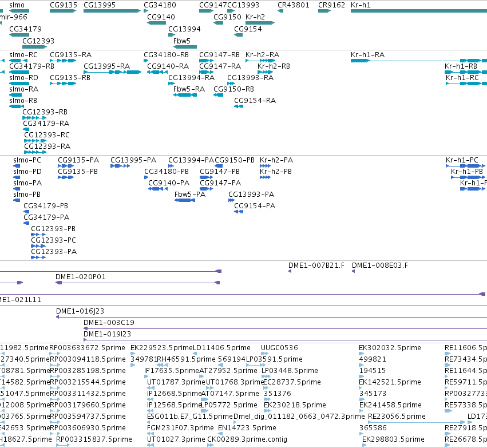The height and width of the screenshot is (448, 487).
Task: Click transcript CG13993-RA
Action: (250, 78)
